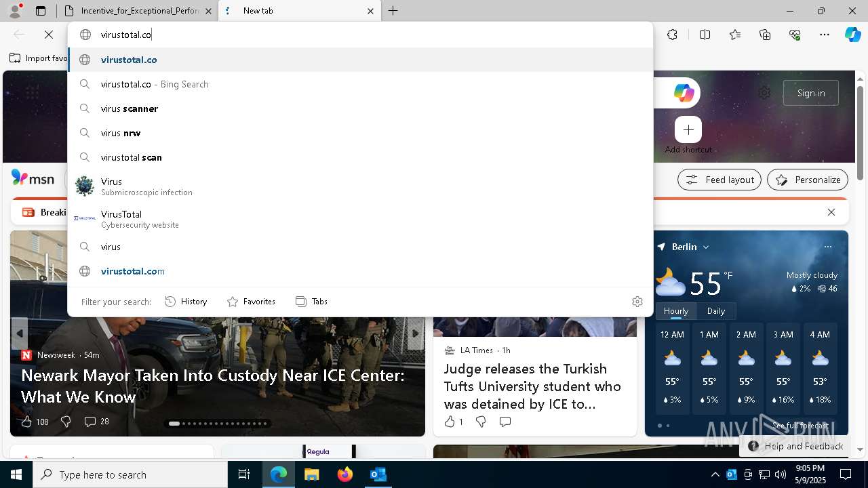Image resolution: width=868 pixels, height=488 pixels.
Task: Pick the virus nrw suggestion
Action: coord(360,133)
